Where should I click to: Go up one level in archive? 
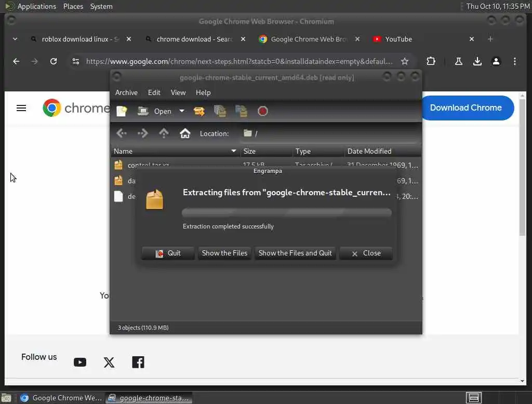point(164,133)
